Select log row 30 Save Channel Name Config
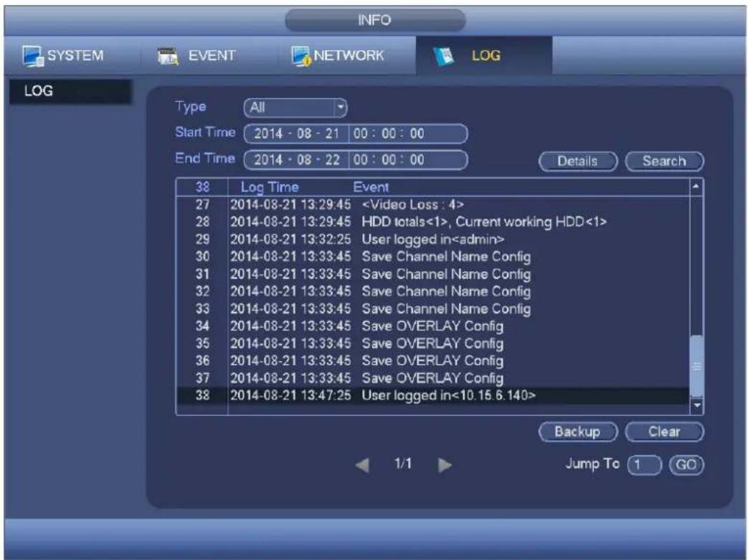Screen dimensions: 748x560 tap(432, 257)
